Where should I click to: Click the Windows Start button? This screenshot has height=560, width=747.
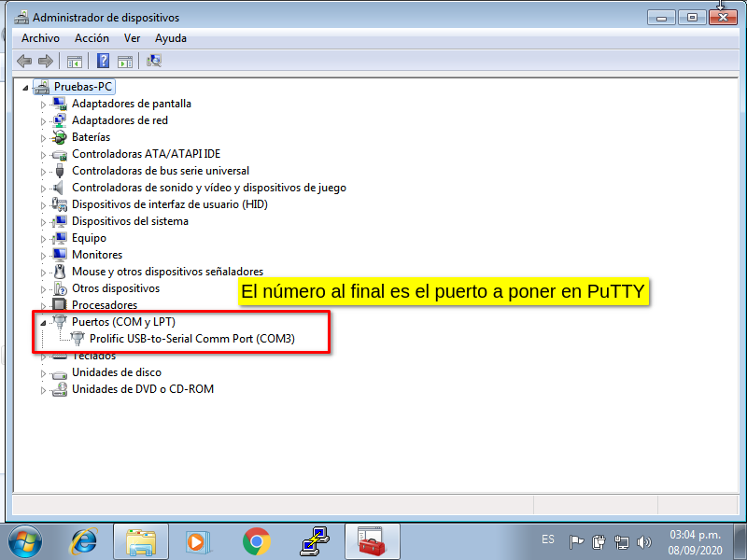pos(25,541)
